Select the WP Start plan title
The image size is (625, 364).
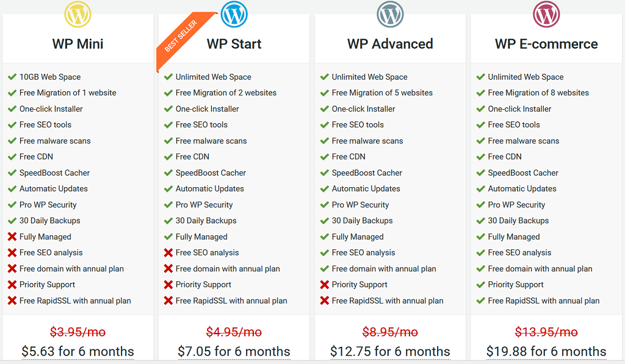[x=234, y=44]
